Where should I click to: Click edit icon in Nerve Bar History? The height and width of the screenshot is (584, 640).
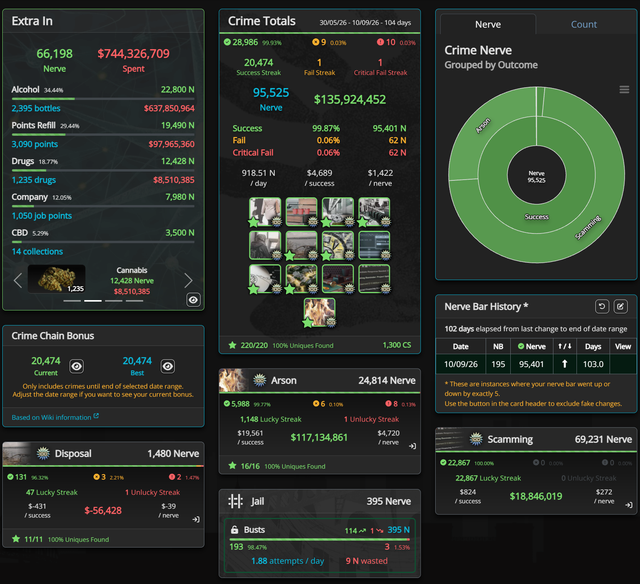pyautogui.click(x=620, y=306)
